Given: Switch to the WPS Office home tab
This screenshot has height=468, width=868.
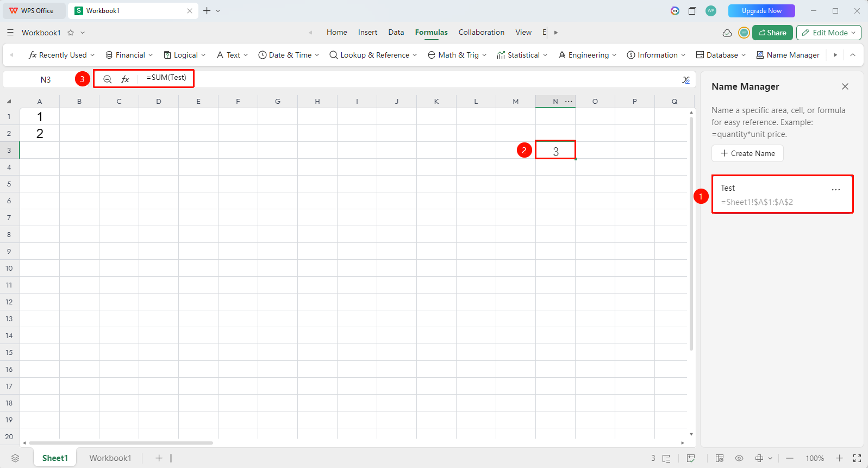Looking at the screenshot, I should (x=33, y=11).
